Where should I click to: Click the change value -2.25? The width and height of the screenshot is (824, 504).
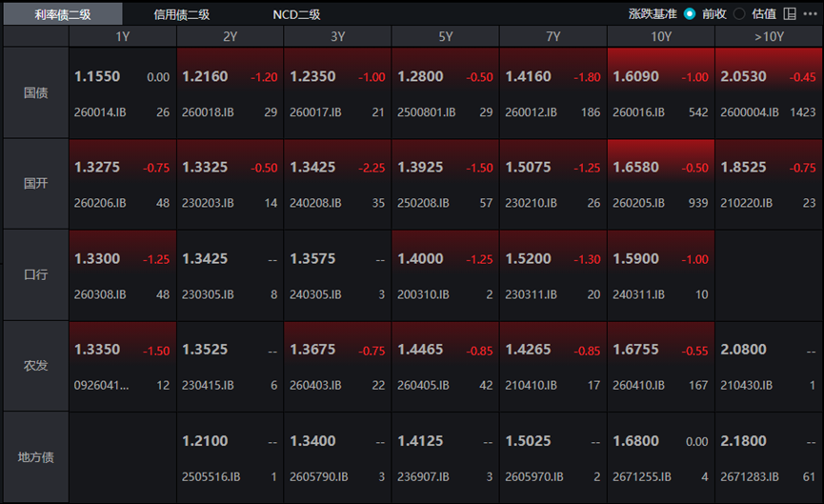[x=372, y=169]
